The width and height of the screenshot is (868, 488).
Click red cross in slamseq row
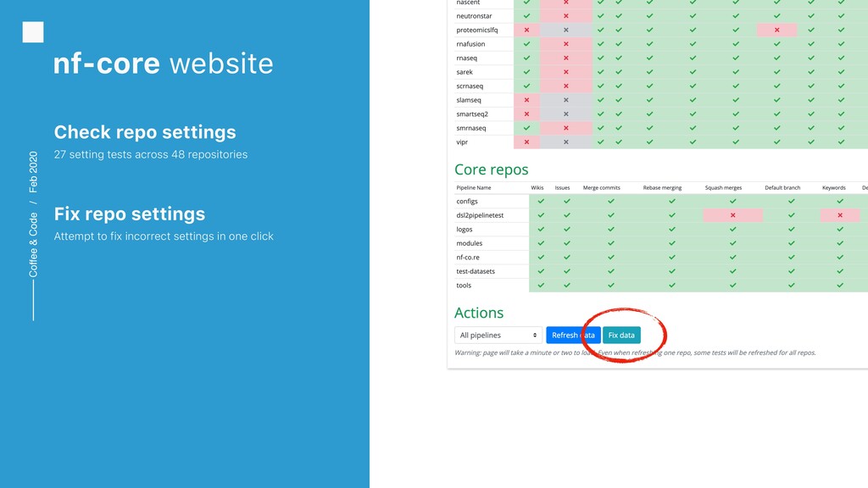(526, 100)
